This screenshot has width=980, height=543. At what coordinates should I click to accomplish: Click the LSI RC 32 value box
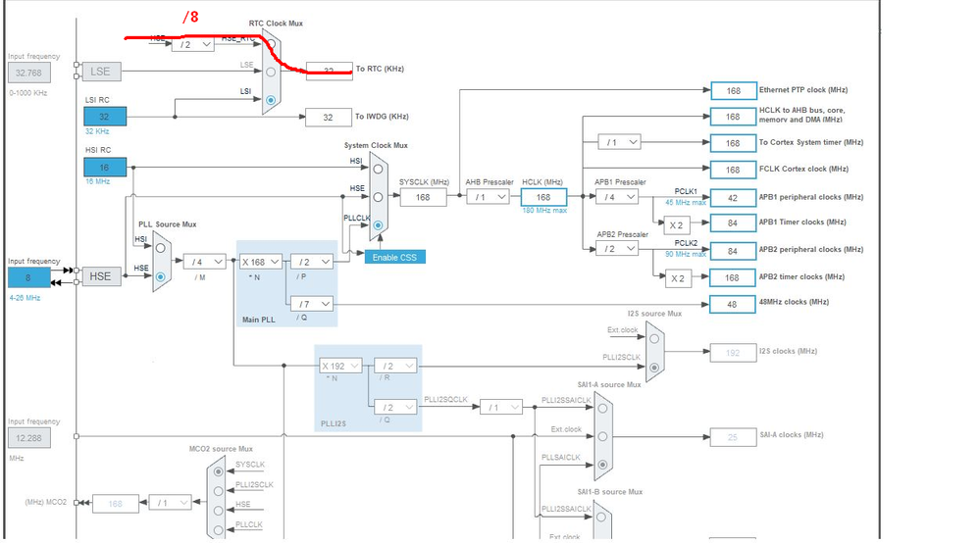pos(105,116)
